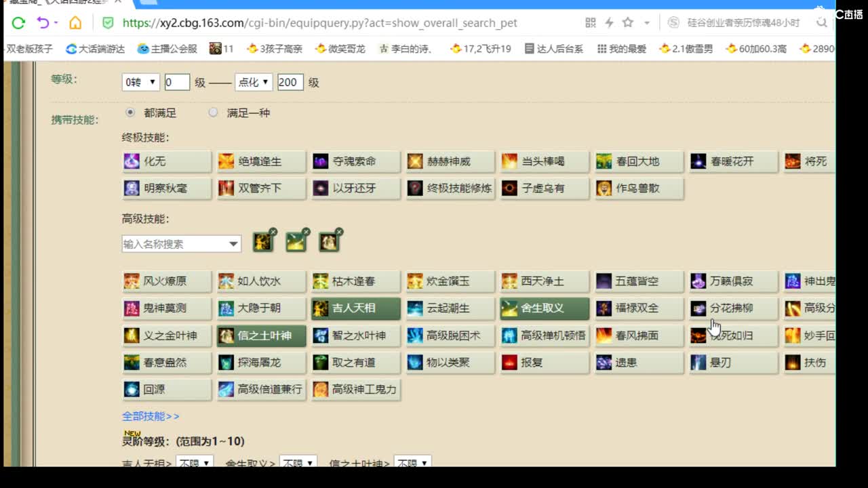Select the 化无 ultimate skill
This screenshot has width=868, height=488.
click(x=167, y=161)
